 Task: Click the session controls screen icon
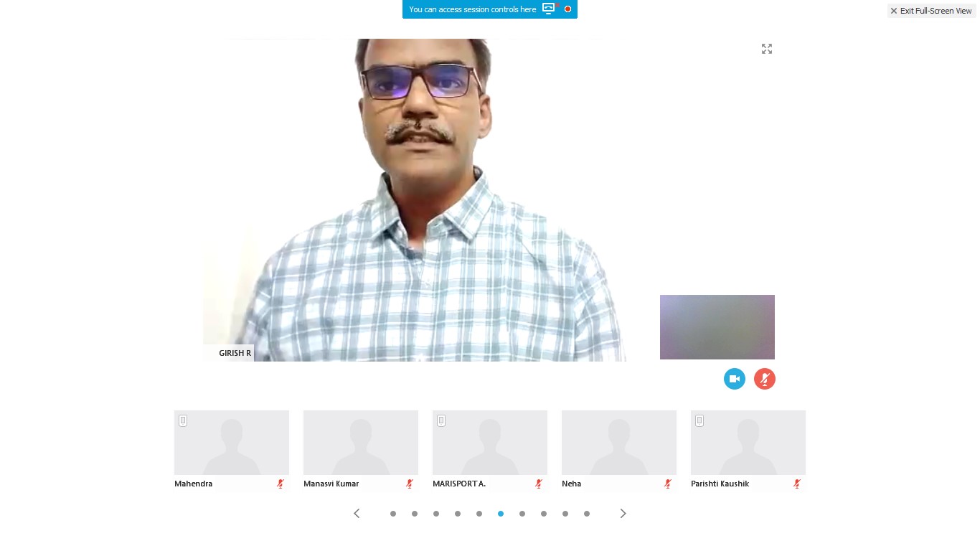pyautogui.click(x=549, y=9)
